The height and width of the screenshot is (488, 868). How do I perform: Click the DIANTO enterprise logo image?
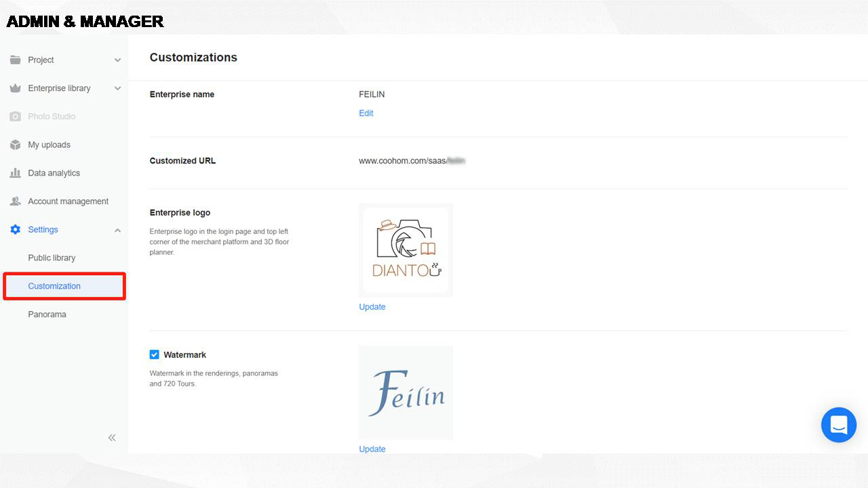click(x=406, y=250)
